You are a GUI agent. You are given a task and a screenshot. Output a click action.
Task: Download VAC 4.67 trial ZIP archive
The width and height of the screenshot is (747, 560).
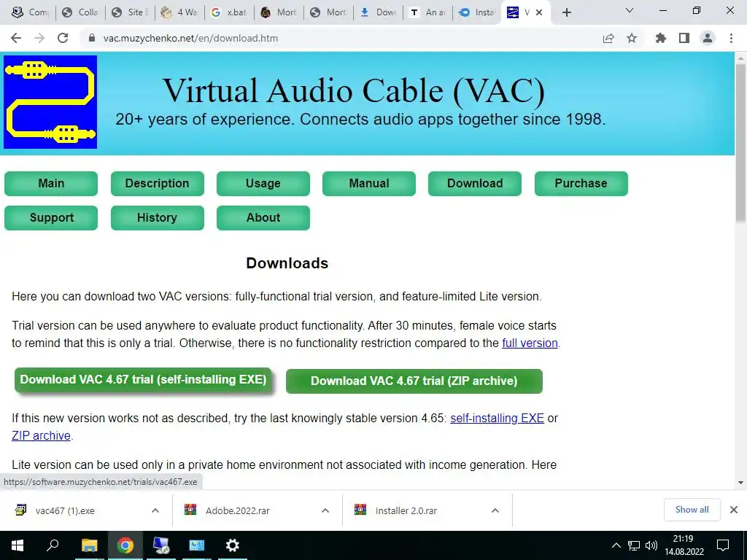(x=414, y=381)
